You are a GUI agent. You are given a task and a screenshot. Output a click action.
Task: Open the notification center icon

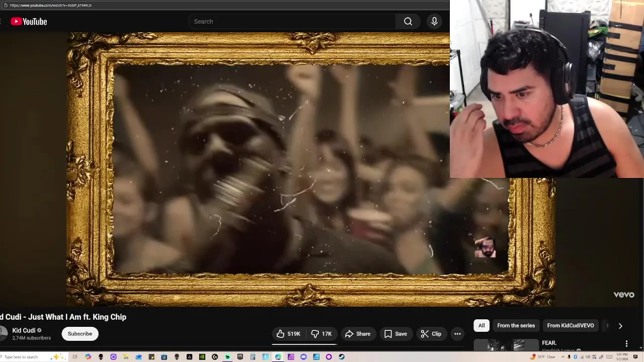635,357
